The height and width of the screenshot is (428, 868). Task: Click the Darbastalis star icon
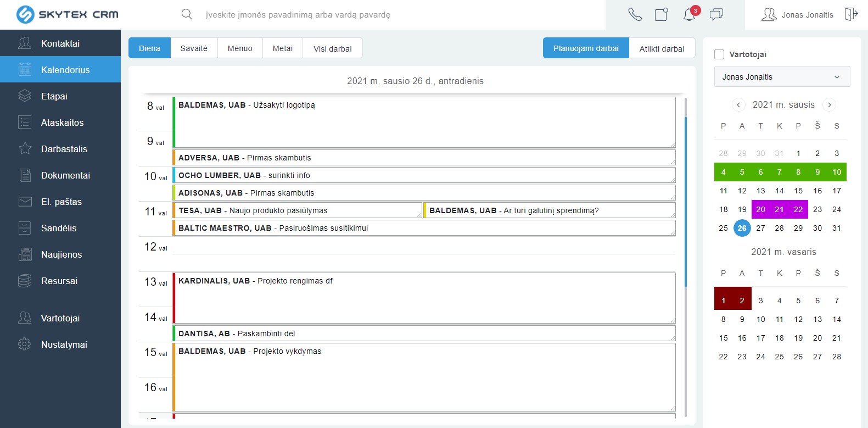25,148
